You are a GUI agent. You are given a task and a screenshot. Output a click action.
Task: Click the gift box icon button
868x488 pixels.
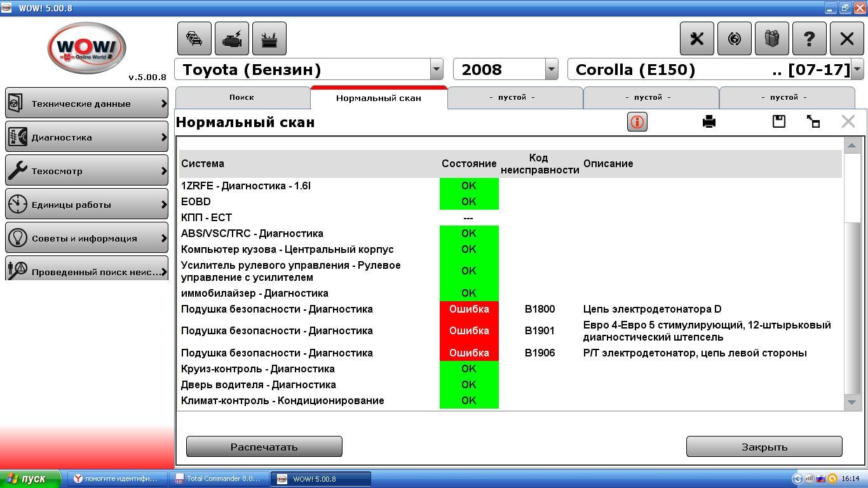(772, 39)
